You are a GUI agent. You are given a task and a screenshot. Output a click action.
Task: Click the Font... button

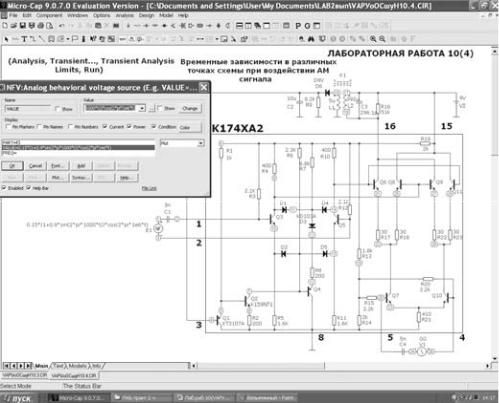pyautogui.click(x=58, y=166)
